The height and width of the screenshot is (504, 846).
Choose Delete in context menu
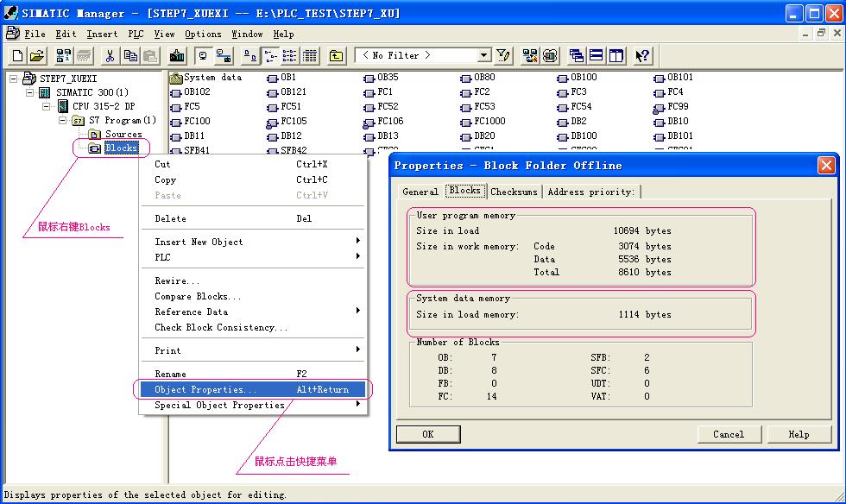point(252,218)
